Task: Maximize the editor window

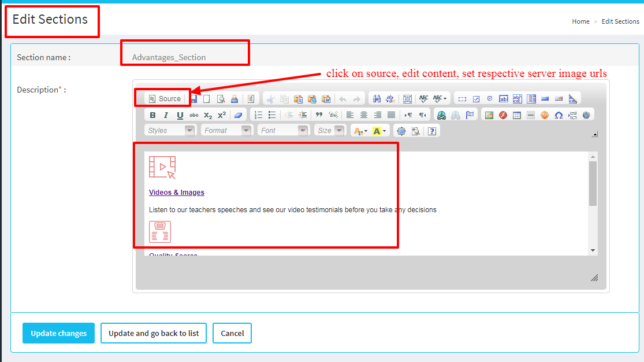Action: point(401,131)
